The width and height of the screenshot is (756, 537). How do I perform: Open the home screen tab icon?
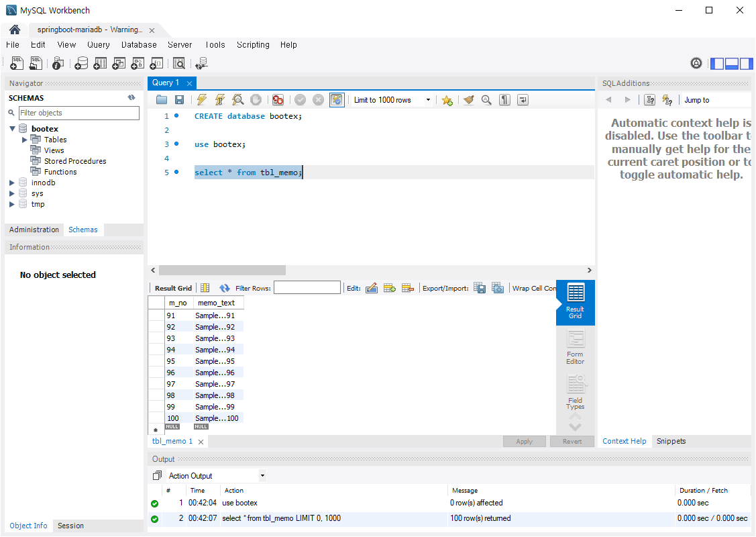click(15, 30)
